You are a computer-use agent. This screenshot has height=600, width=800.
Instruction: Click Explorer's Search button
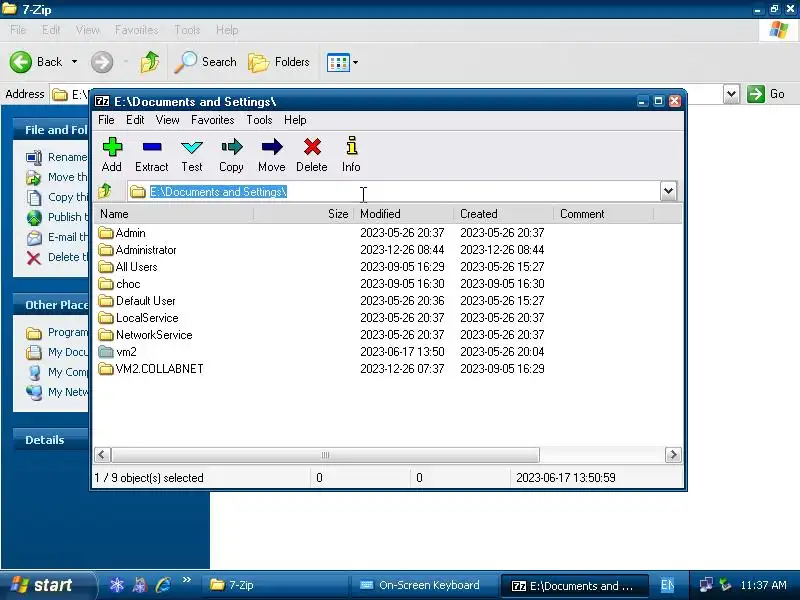tap(206, 62)
